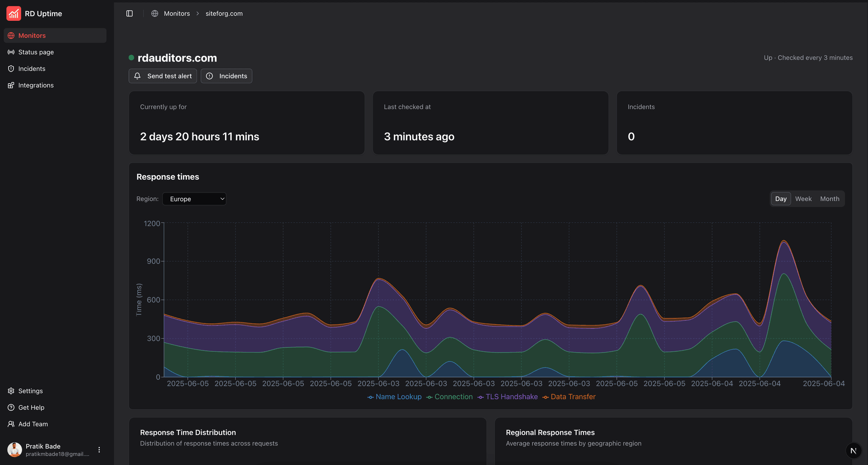
Task: Click the Add Team icon
Action: coord(11,424)
